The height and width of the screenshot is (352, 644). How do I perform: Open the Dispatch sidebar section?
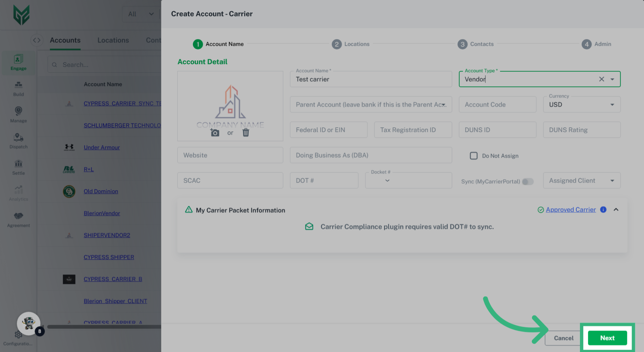(18, 141)
